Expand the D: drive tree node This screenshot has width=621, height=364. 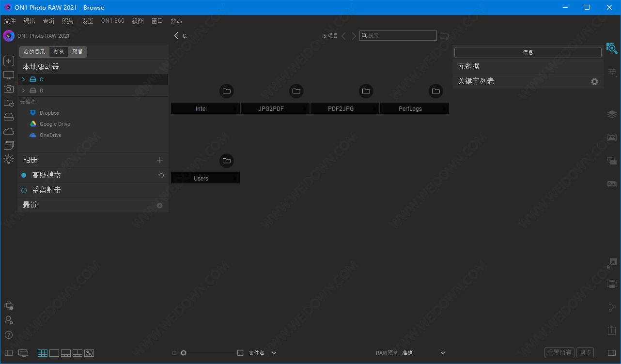pos(23,91)
